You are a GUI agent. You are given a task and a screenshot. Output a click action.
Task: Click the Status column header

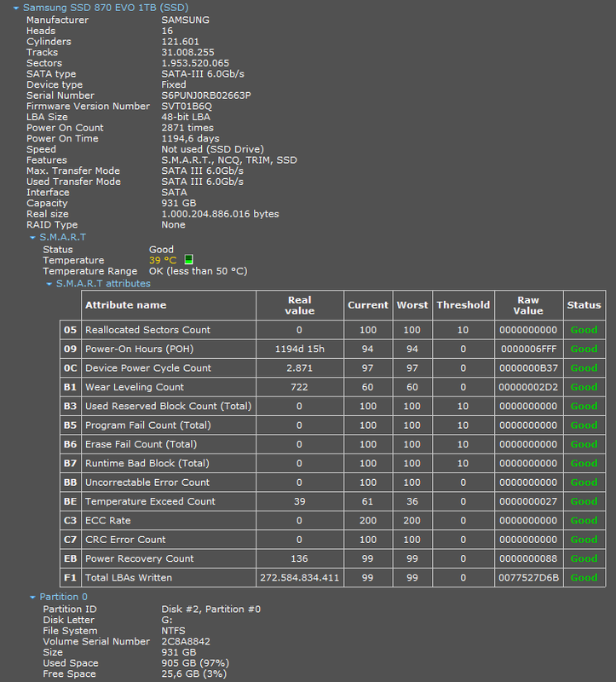tap(584, 305)
